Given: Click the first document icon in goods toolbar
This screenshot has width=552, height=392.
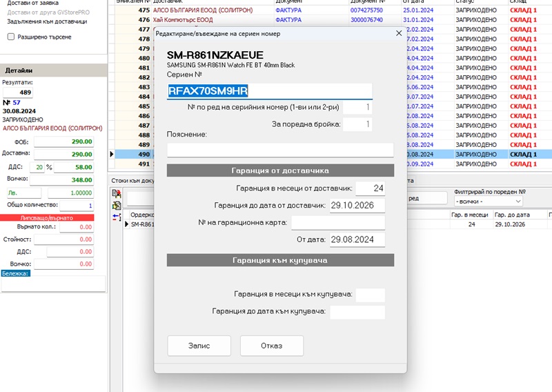Looking at the screenshot, I should [117, 193].
